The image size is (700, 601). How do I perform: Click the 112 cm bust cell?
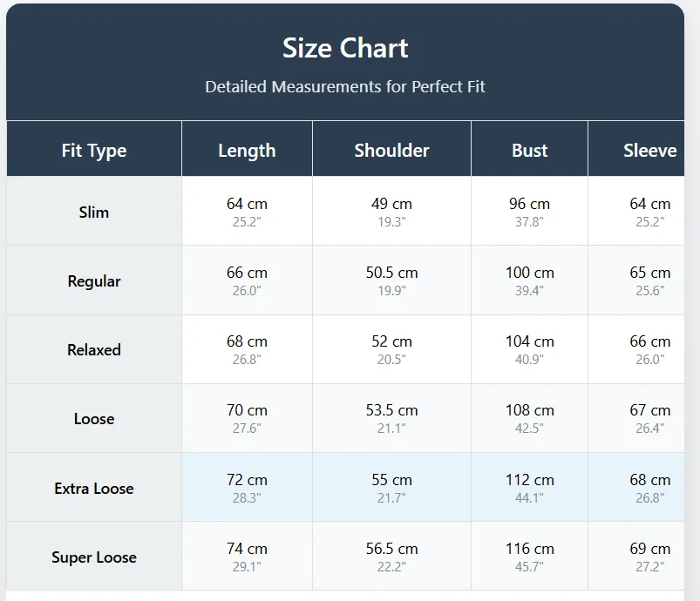529,488
